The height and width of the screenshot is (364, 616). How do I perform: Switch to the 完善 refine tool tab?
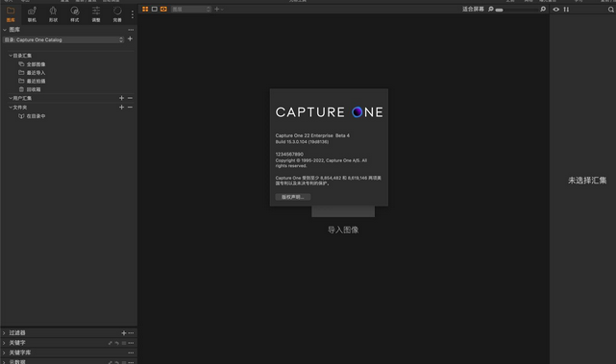click(117, 14)
